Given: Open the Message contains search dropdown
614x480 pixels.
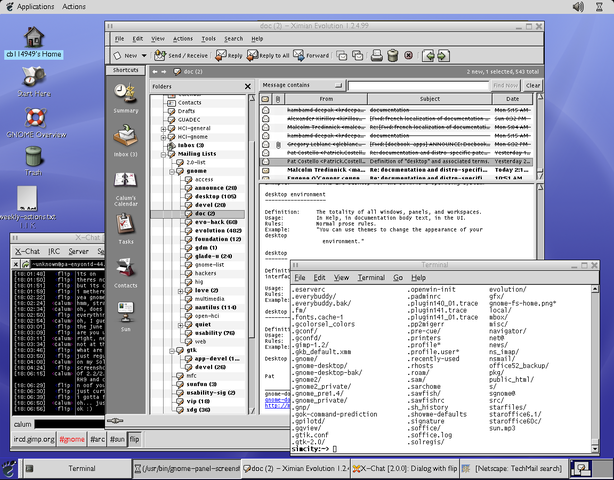Looking at the screenshot, I should pos(302,85).
